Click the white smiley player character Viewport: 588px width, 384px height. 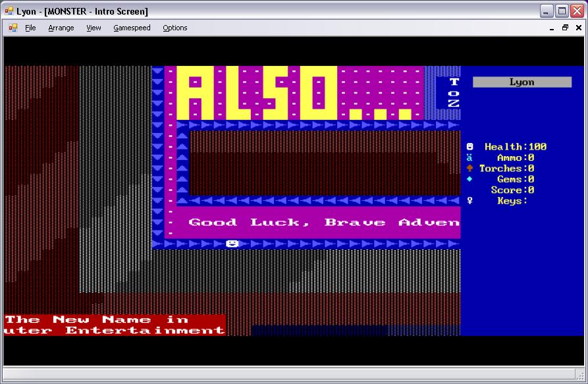coord(232,244)
